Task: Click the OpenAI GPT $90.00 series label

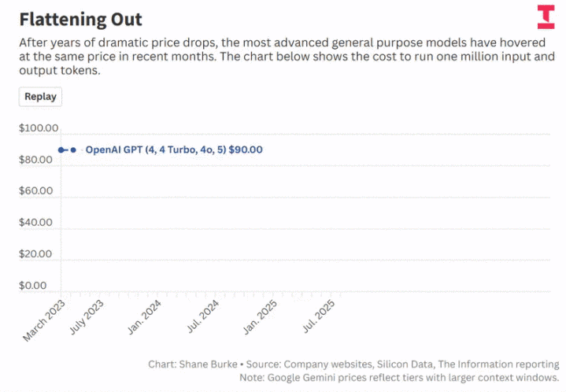Action: pyautogui.click(x=174, y=150)
